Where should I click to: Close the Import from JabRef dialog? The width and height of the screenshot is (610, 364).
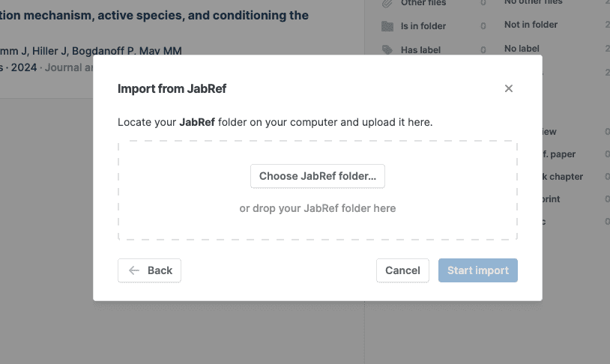(x=509, y=88)
